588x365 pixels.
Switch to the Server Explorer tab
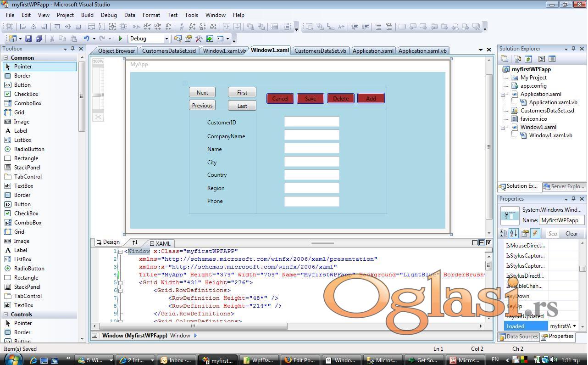click(564, 186)
